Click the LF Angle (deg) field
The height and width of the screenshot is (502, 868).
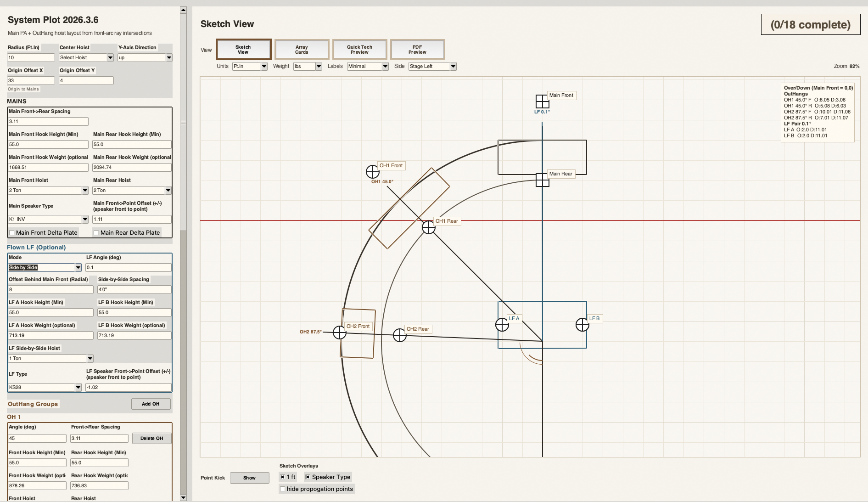129,267
